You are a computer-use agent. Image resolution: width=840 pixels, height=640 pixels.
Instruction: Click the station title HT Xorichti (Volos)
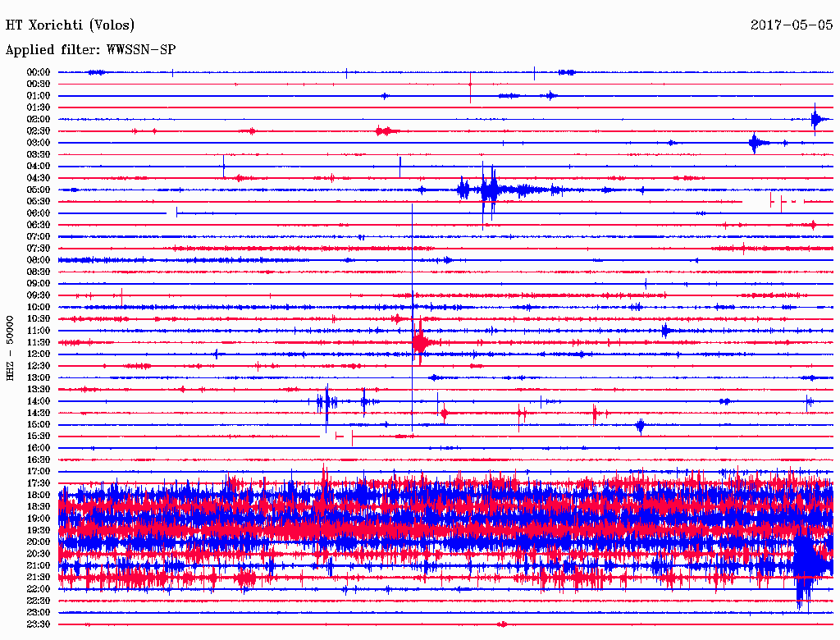(70, 25)
